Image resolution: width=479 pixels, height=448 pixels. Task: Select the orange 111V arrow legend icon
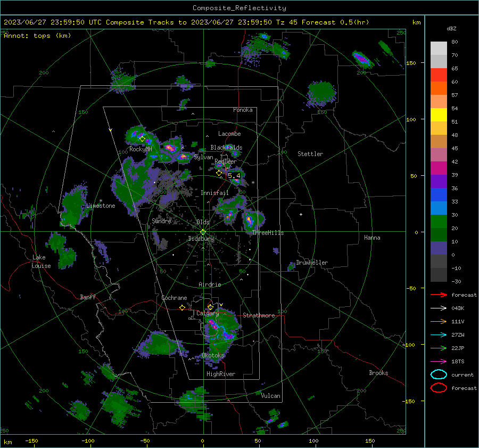click(x=439, y=321)
